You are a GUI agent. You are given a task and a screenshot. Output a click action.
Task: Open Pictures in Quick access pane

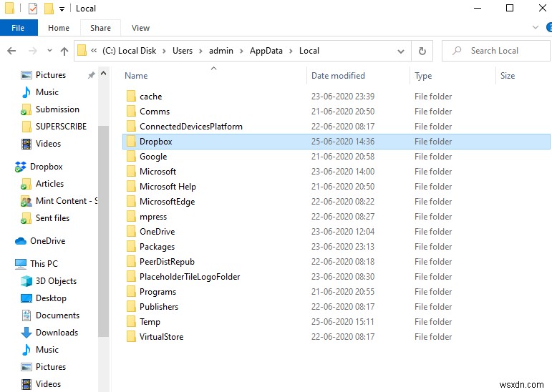[x=51, y=75]
